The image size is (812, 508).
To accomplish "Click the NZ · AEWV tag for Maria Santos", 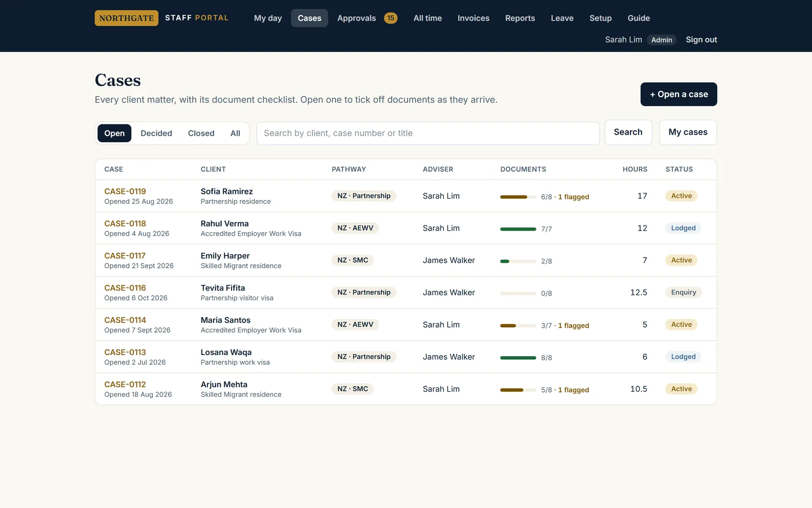I will pos(355,325).
